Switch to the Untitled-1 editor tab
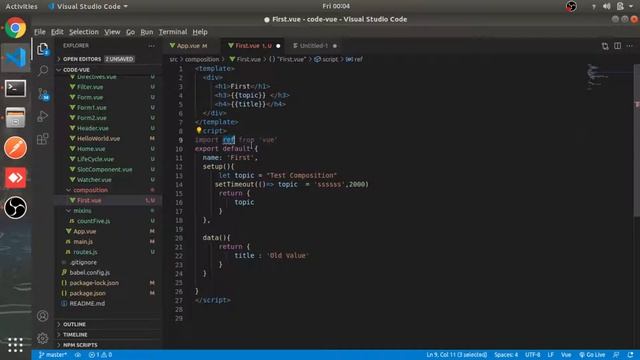 click(314, 46)
